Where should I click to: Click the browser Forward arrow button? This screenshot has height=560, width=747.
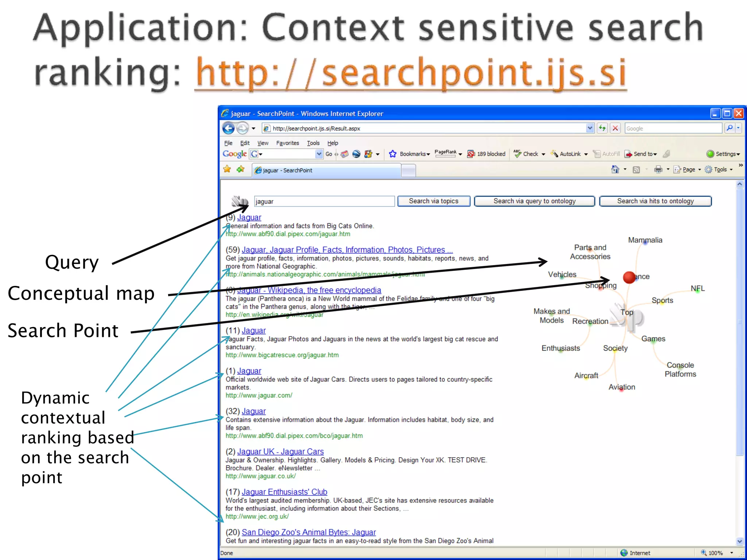242,128
